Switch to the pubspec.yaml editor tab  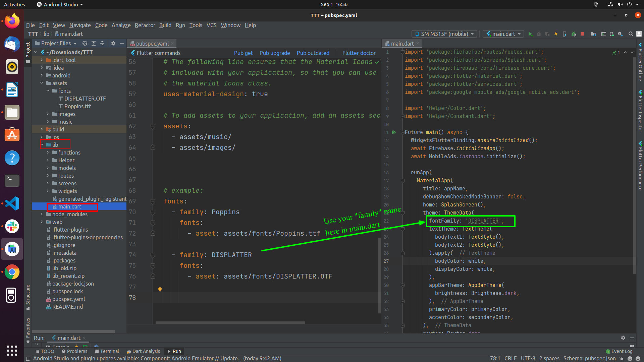(x=152, y=44)
